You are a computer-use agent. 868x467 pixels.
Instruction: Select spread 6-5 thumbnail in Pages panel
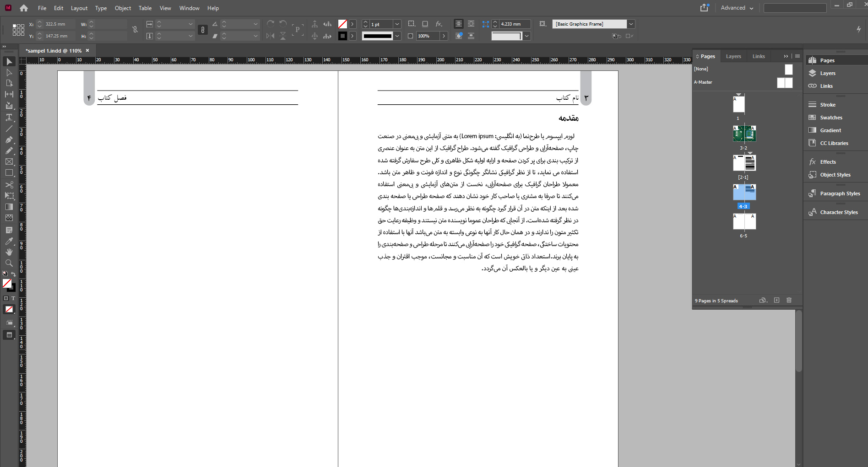pos(744,222)
